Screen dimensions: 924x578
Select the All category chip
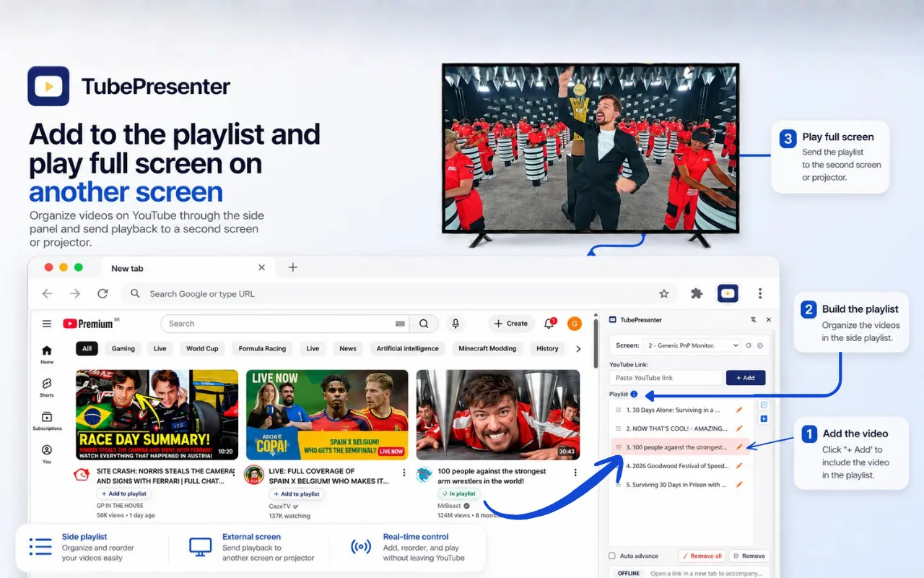[x=87, y=348]
